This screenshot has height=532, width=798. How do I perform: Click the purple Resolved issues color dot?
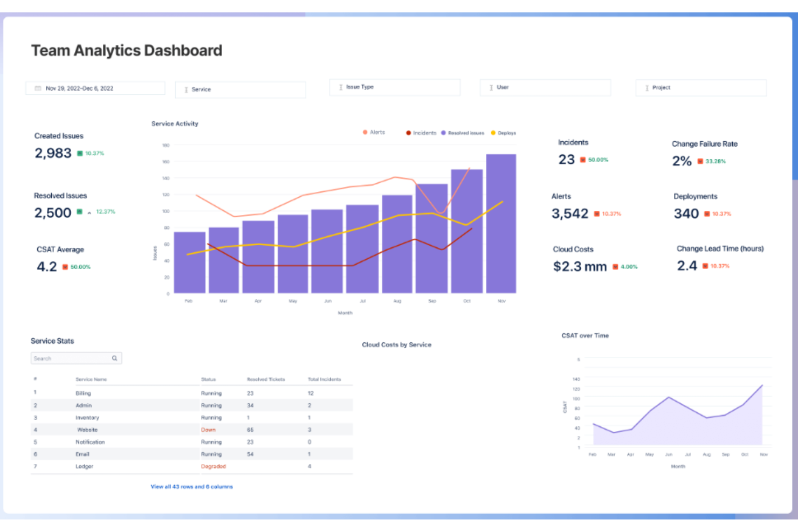pyautogui.click(x=443, y=133)
